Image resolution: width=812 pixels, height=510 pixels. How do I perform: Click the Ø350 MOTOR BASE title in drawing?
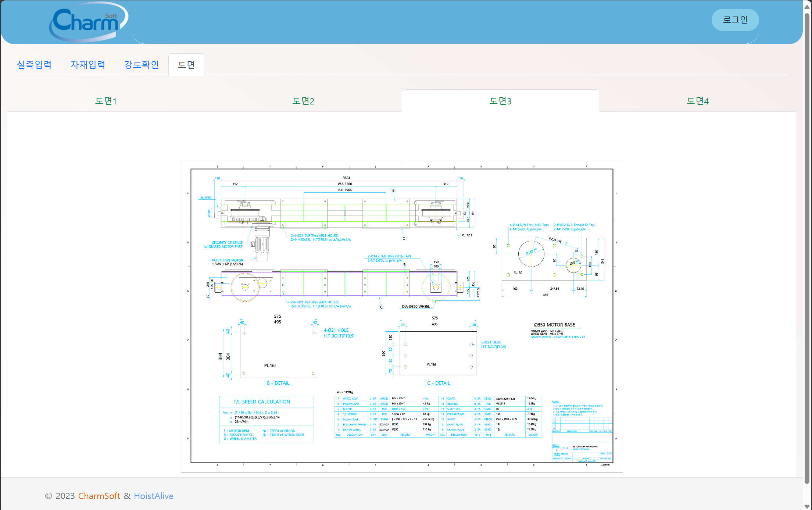coord(554,325)
